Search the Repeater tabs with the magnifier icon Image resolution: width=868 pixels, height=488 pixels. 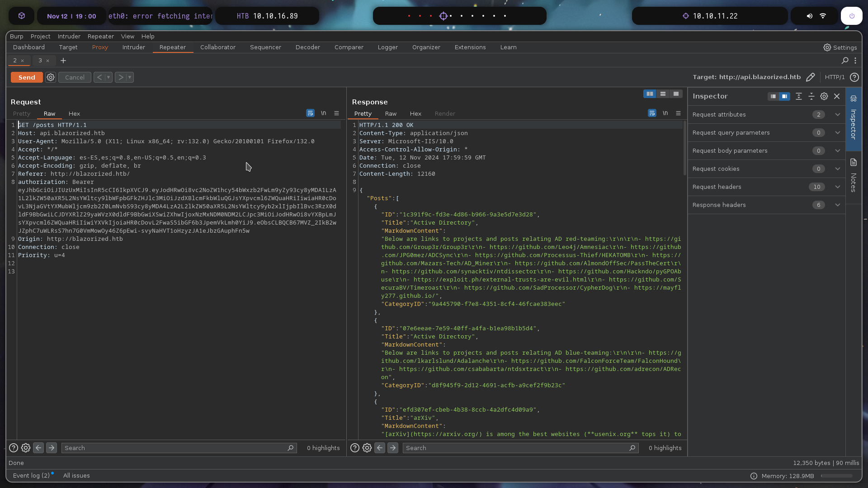click(x=845, y=60)
